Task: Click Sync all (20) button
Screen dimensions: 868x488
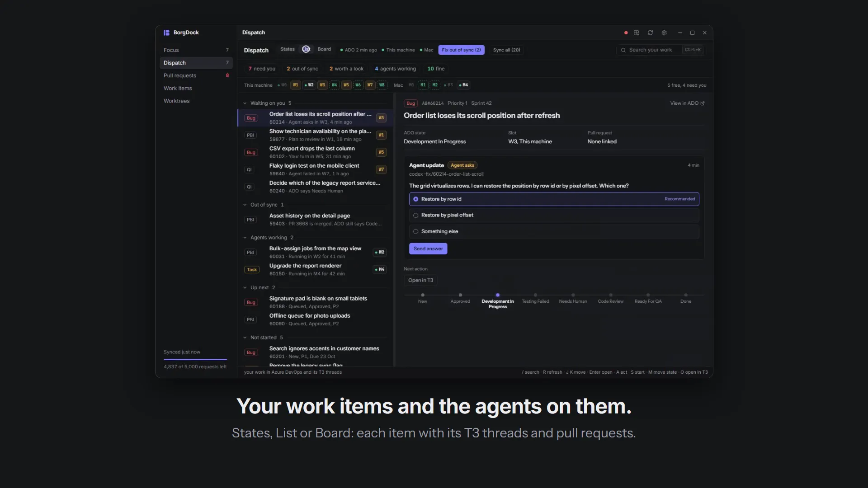Action: [506, 50]
